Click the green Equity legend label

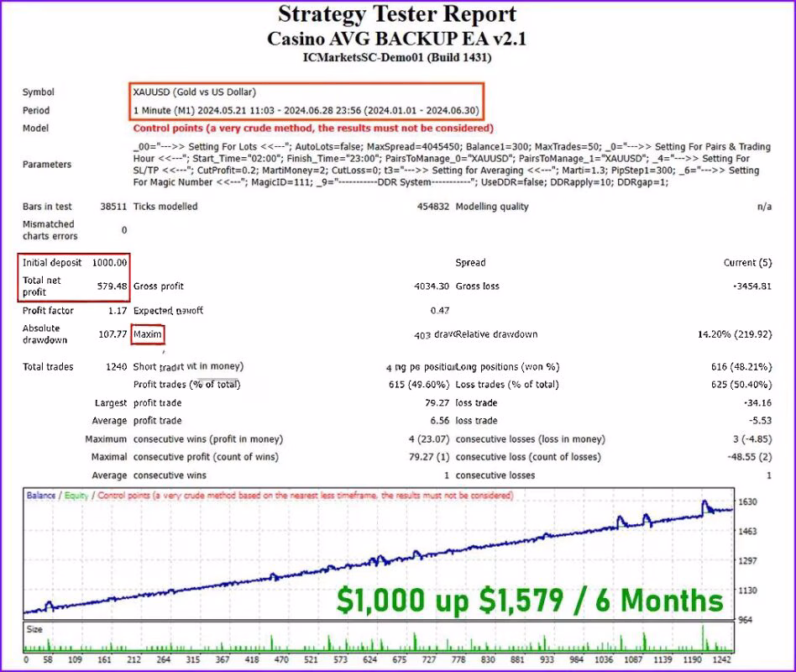[x=76, y=496]
